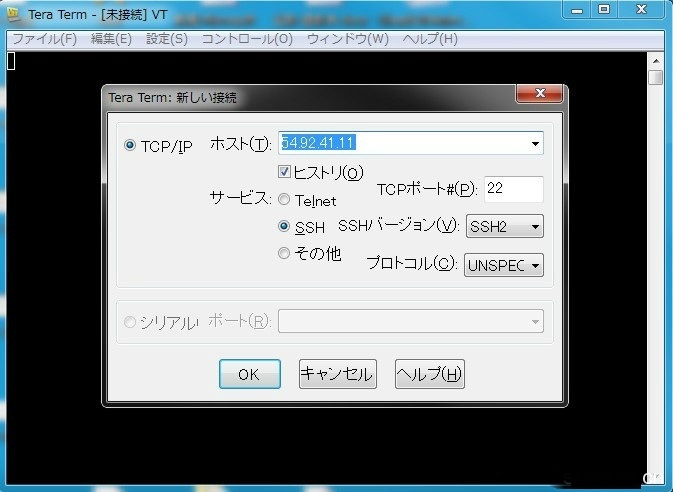Select the Telnet service option
673x492 pixels.
pyautogui.click(x=284, y=200)
